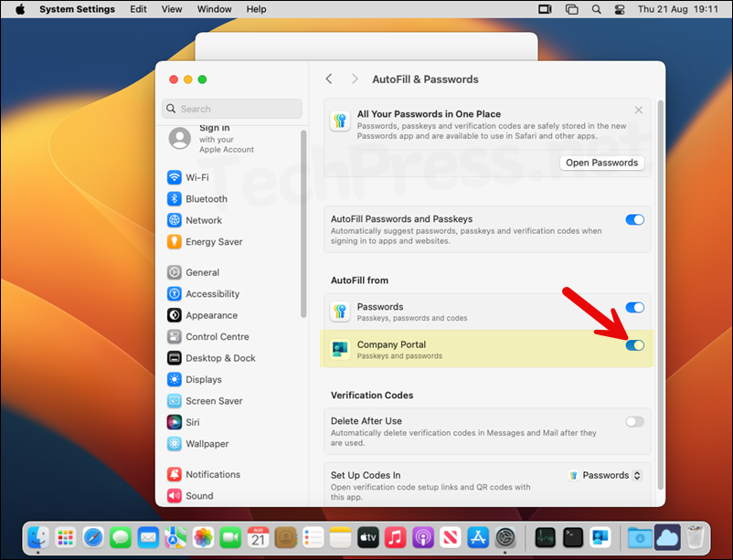
Task: Open Company Portal from the Dock
Action: tap(600, 537)
